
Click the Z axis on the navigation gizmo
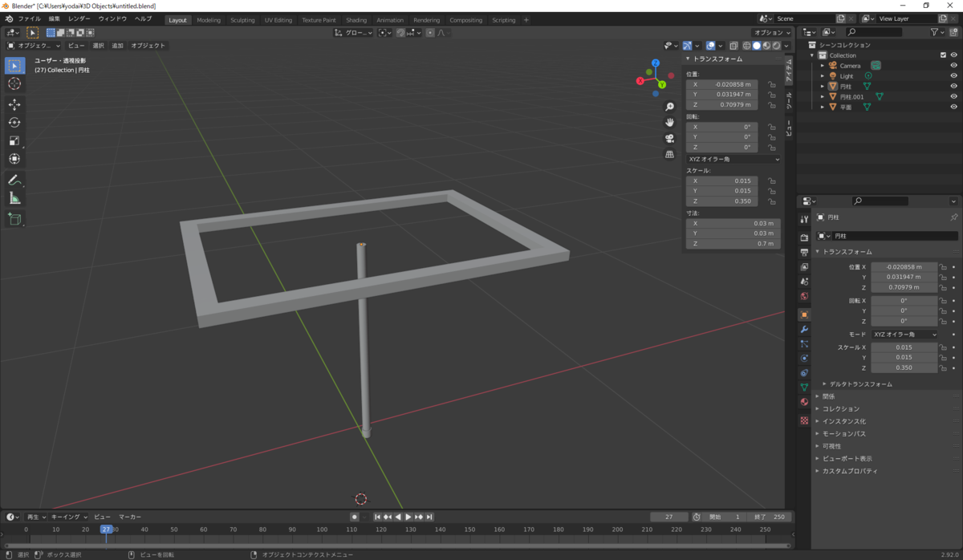click(656, 63)
